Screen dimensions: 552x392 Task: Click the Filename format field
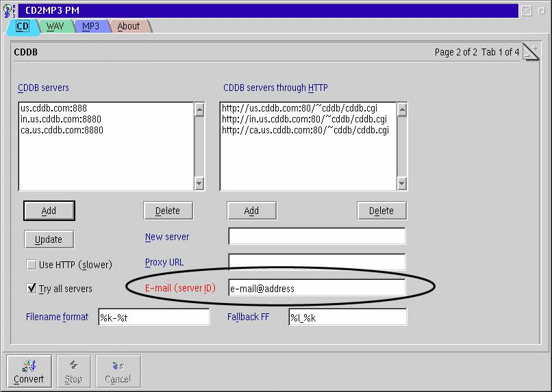154,317
